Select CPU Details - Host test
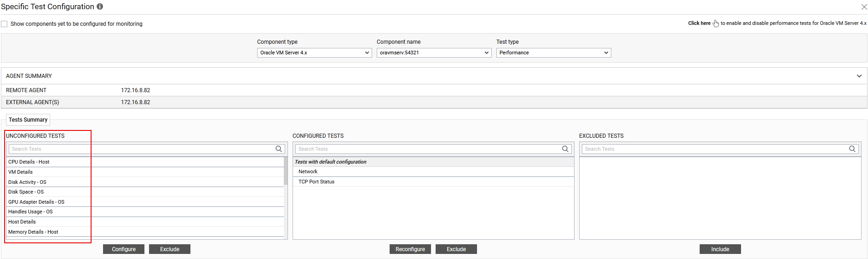 click(x=29, y=162)
